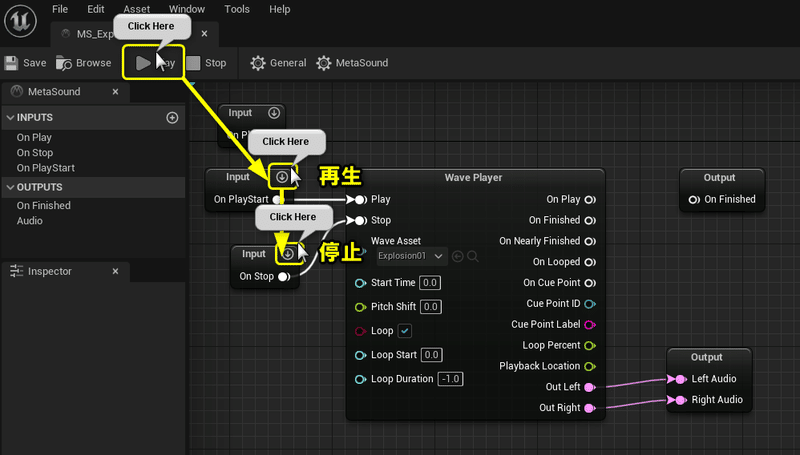Browse to asset in Content Browser
Screen dimensions: 800x455
[83, 63]
